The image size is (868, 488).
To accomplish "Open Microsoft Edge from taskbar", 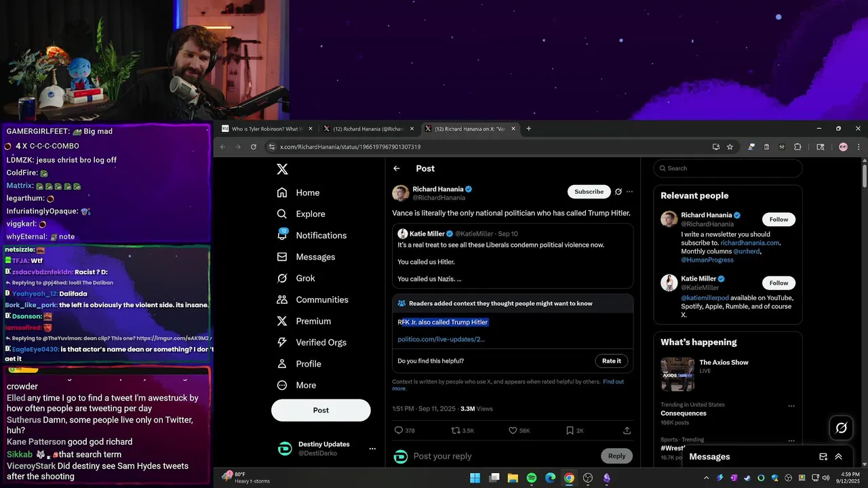I will tap(551, 478).
